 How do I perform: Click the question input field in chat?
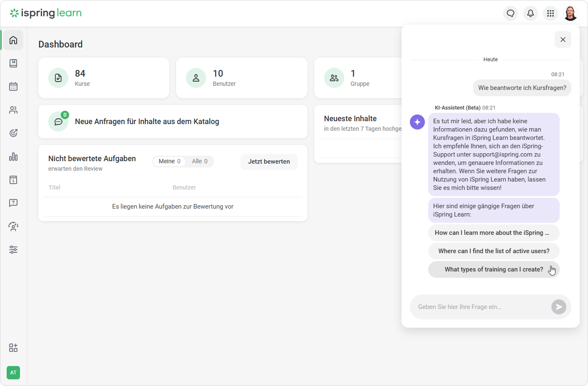point(481,307)
